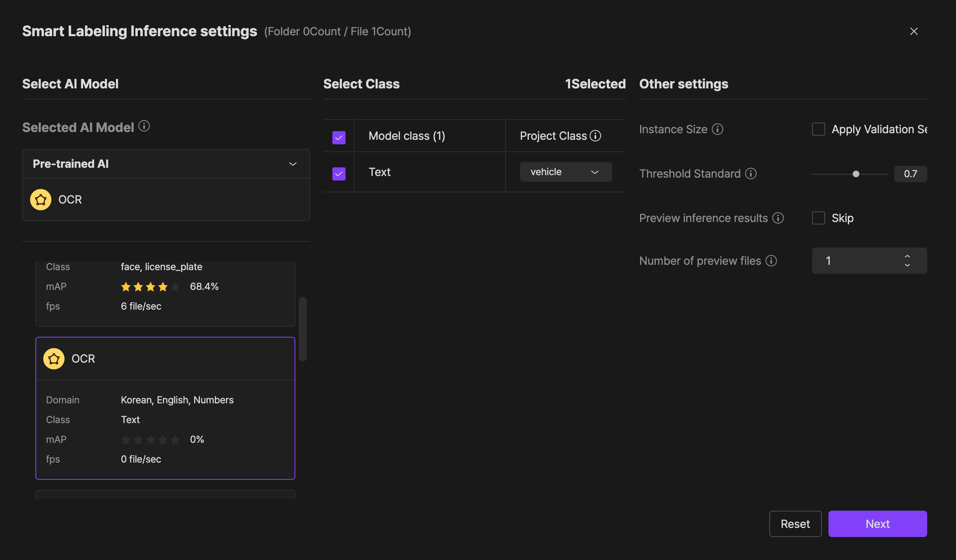Expand the Pre-trained AI dropdown
956x560 pixels.
point(292,164)
